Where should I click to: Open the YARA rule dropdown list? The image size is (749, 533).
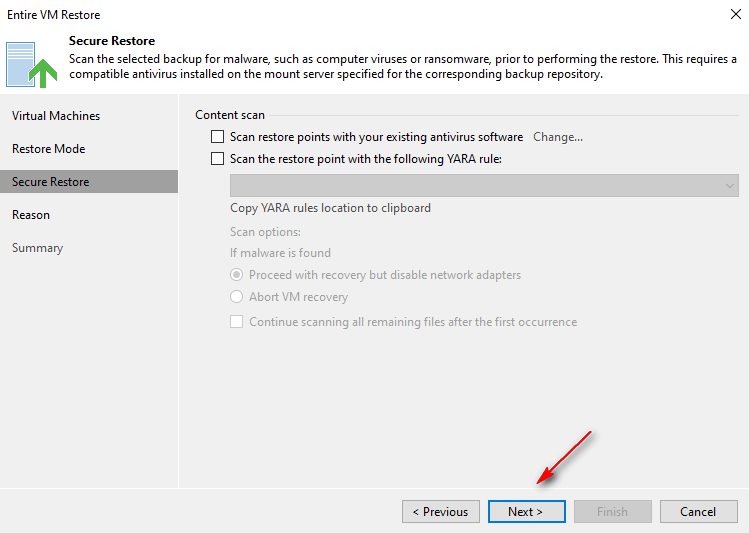tap(484, 186)
